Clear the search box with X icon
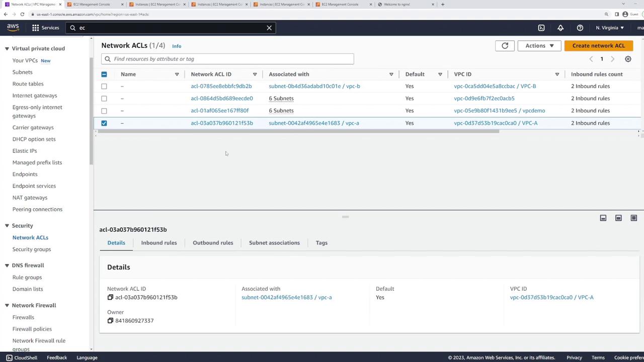644x362 pixels. 269,28
